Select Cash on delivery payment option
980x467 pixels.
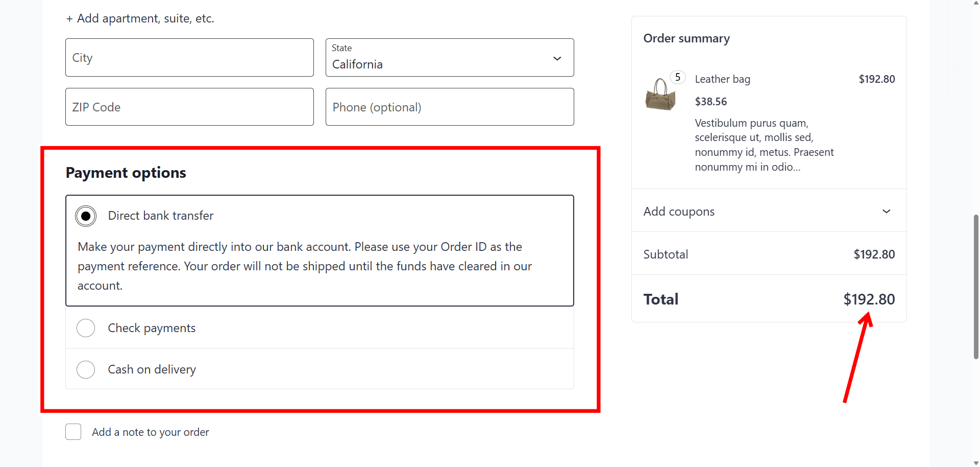click(86, 369)
